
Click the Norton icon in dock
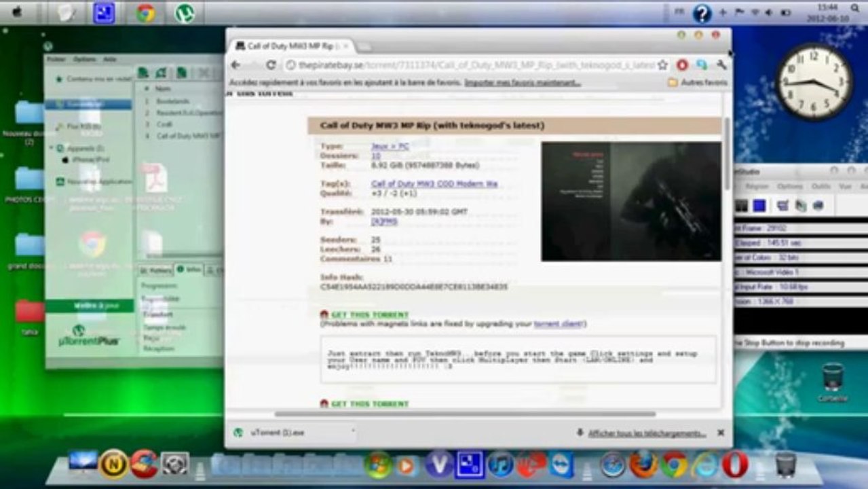pos(113,465)
